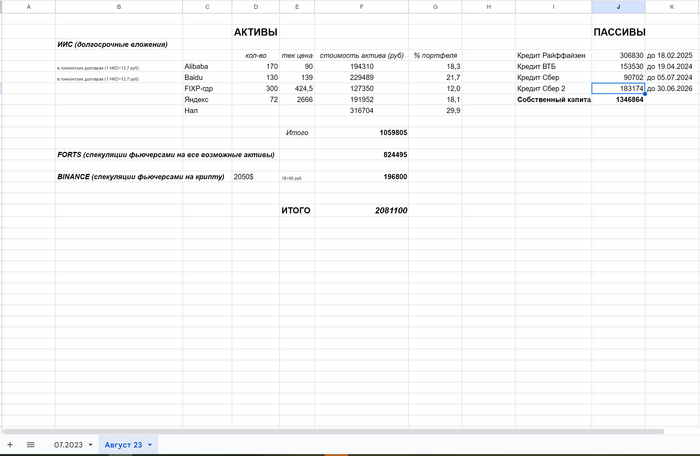Viewport: 700px width, 456px height.
Task: Open the all sheets list icon
Action: 30,444
